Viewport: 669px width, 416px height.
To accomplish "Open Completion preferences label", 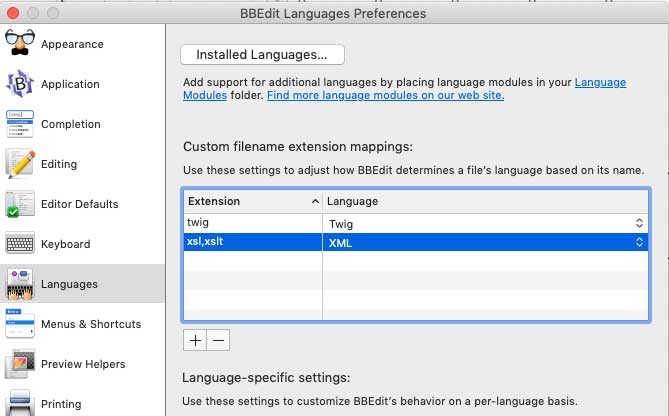I will [71, 124].
